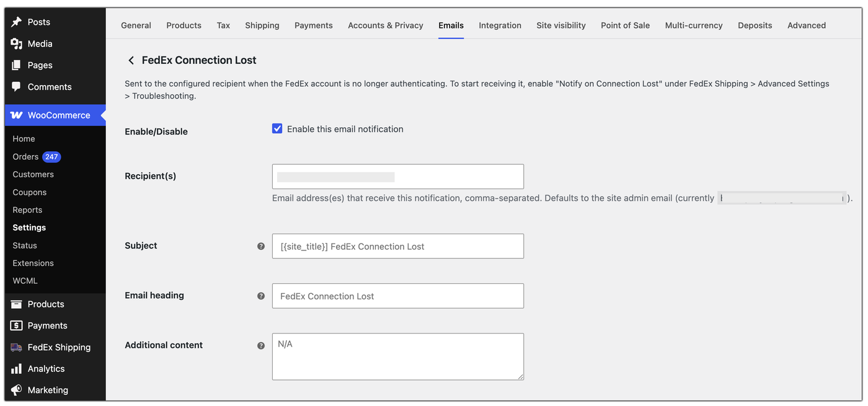Go to WooCommerce Home submenu
The image size is (868, 406).
click(x=24, y=139)
